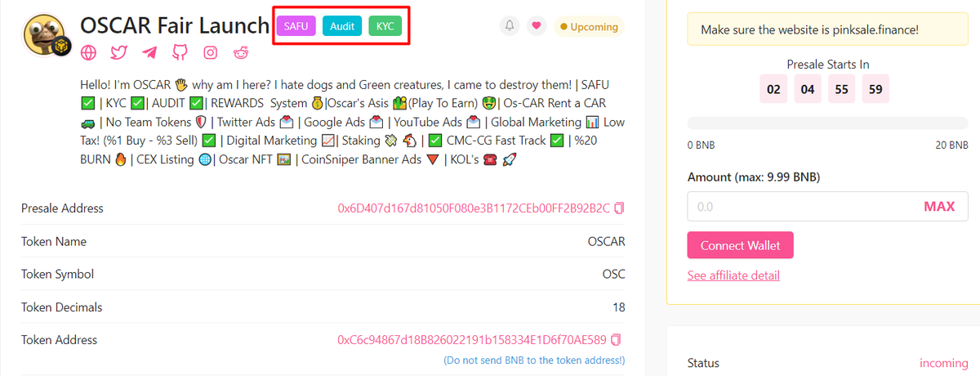
Task: Click the SAFU badge
Action: (x=296, y=26)
